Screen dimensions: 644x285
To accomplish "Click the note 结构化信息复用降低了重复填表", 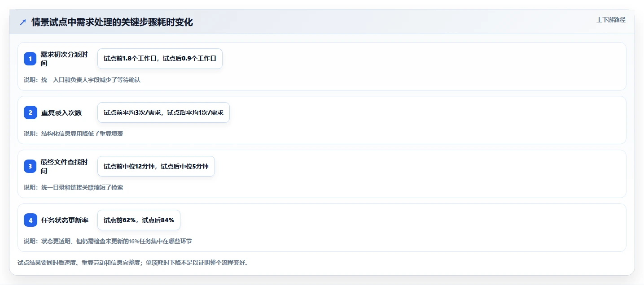I will [73, 134].
